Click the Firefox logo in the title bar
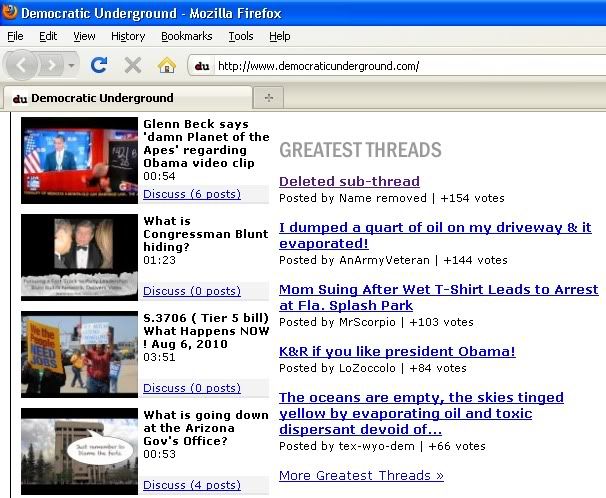606x498 pixels. click(x=9, y=12)
